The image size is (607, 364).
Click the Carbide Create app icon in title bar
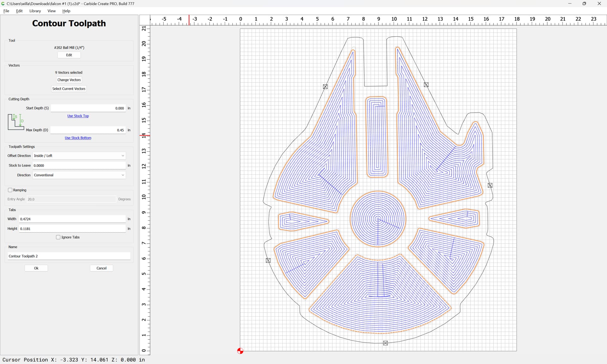pos(3,3)
